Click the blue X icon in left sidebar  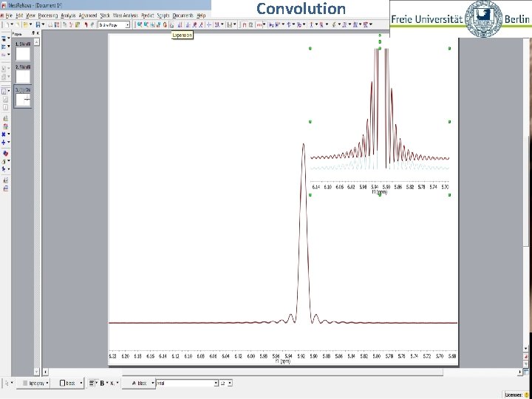click(4, 134)
